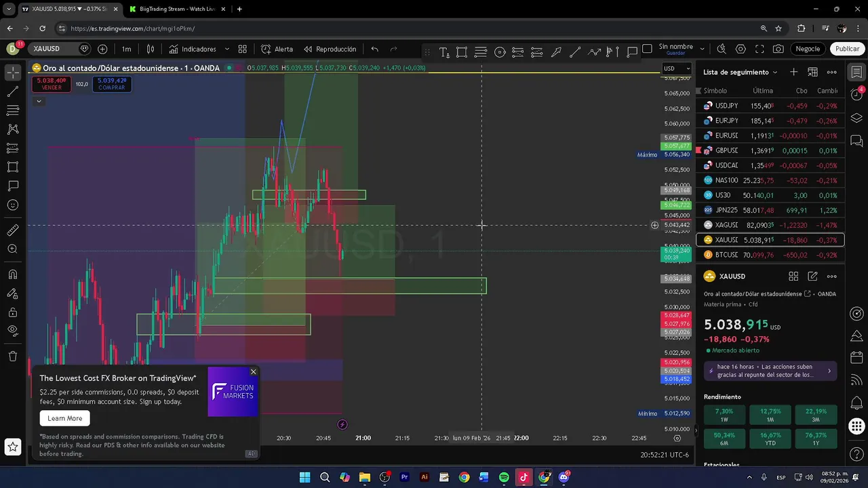Select horizontal line tool in floating toolbar
The height and width of the screenshot is (488, 868).
point(481,52)
